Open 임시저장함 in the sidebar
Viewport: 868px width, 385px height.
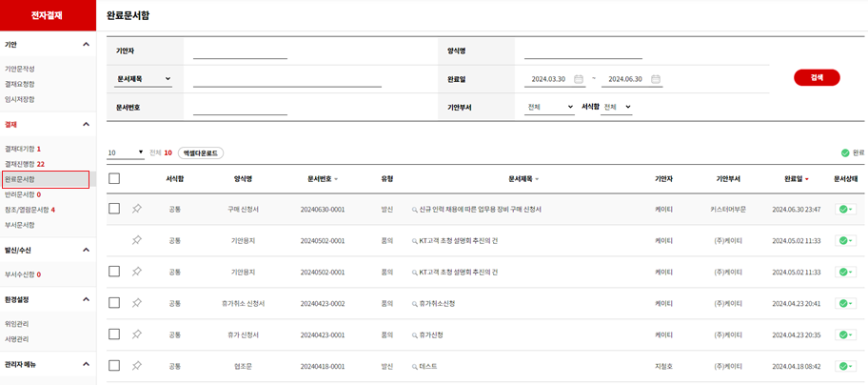pyautogui.click(x=19, y=99)
